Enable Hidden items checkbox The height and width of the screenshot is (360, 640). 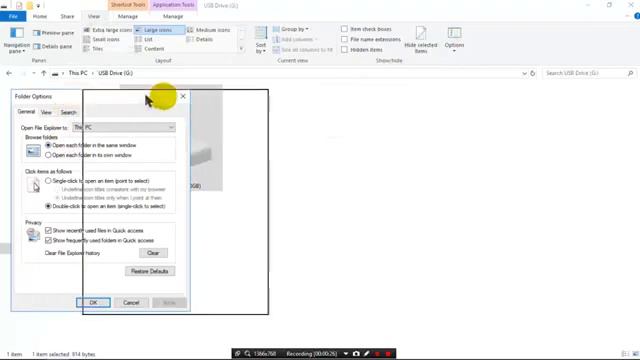pos(344,49)
